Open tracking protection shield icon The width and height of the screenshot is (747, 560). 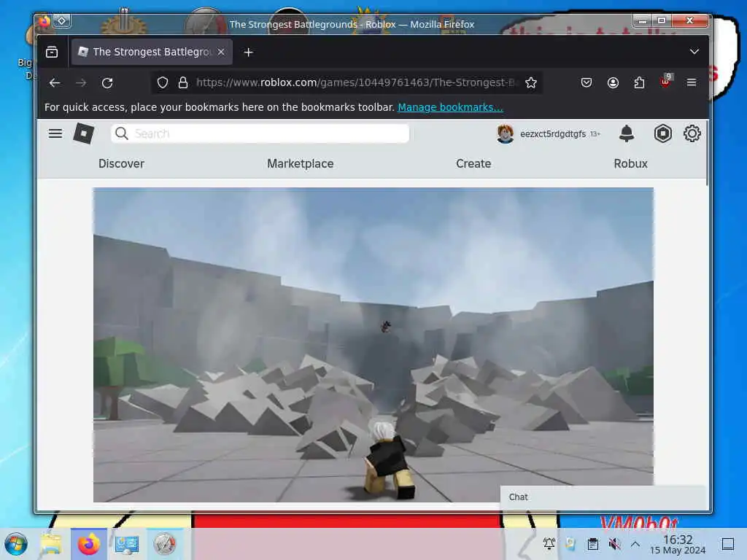163,83
